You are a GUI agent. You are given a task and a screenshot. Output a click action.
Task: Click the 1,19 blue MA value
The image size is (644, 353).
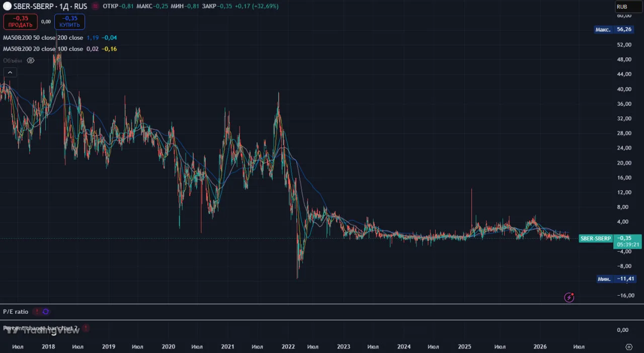pos(93,38)
